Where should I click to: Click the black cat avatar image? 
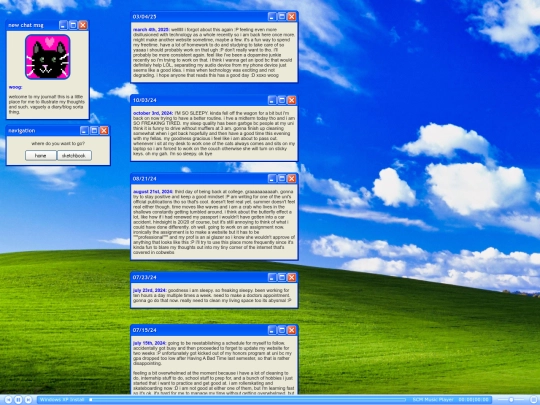point(48,57)
